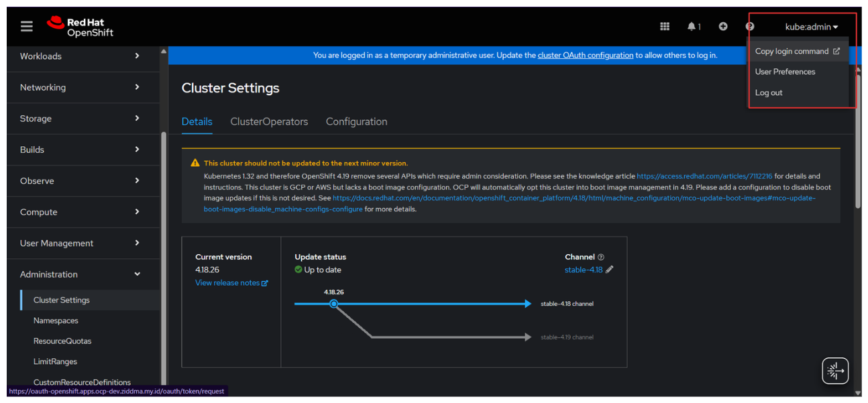Toggle the hamburger navigation menu
868x403 pixels.
point(27,27)
